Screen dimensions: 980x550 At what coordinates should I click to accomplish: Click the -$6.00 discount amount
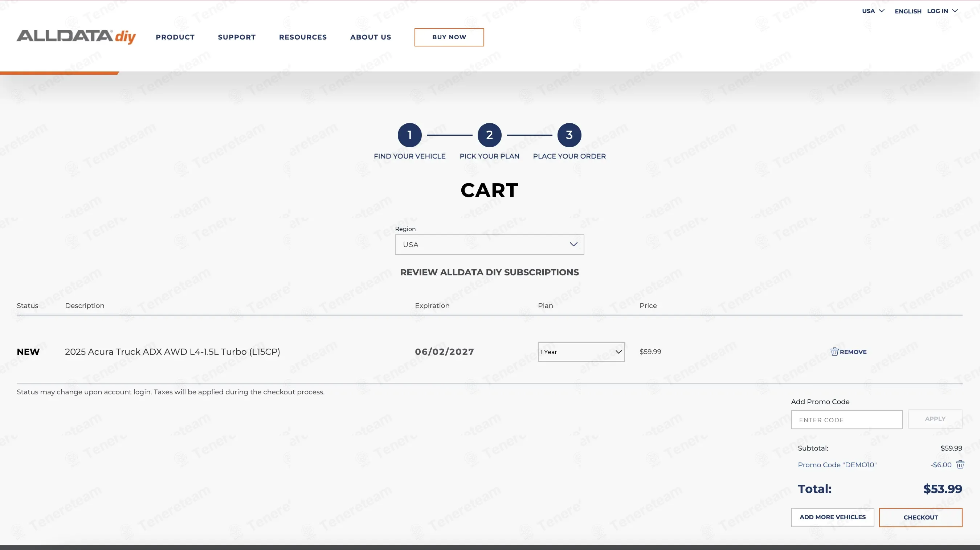tap(941, 465)
